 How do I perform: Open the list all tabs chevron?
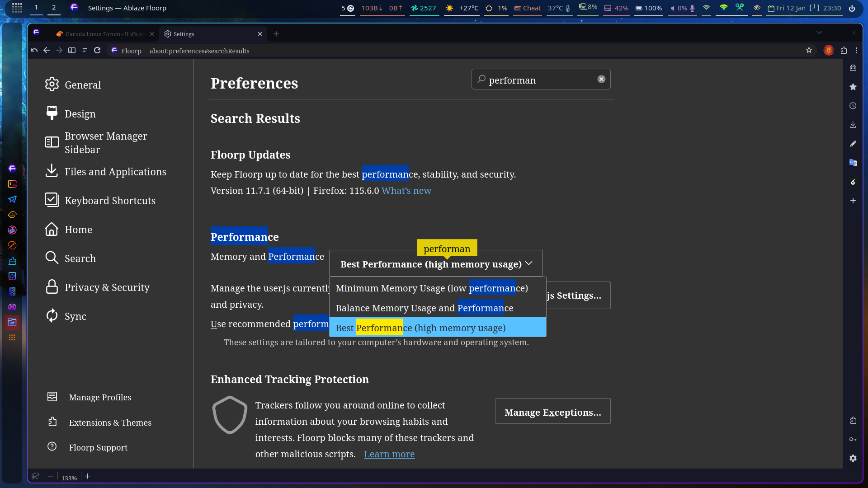[x=819, y=33]
